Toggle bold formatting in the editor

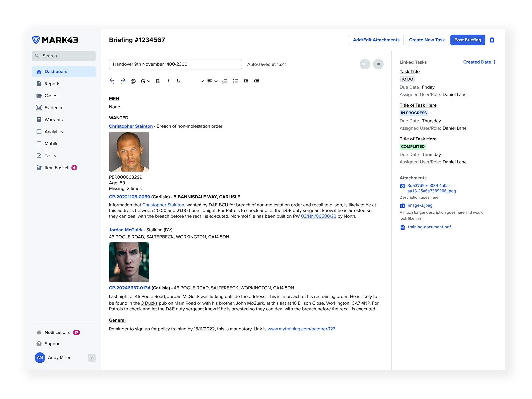pyautogui.click(x=158, y=81)
